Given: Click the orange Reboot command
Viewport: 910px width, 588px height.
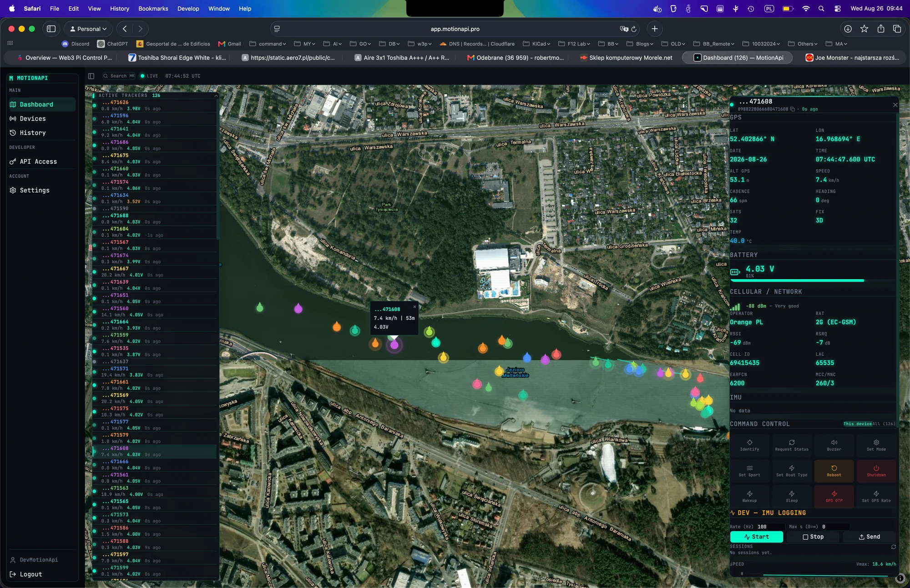Looking at the screenshot, I should [834, 471].
